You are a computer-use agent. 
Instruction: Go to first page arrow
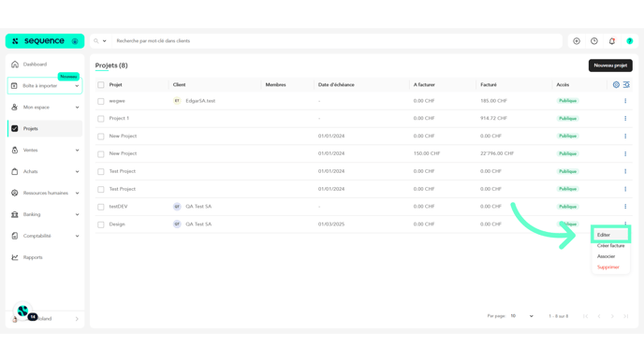pos(585,316)
